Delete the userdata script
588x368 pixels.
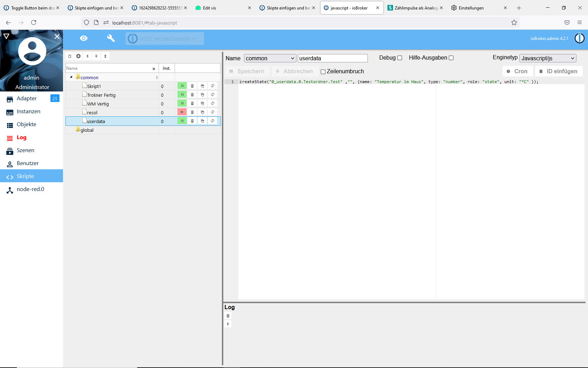[192, 121]
